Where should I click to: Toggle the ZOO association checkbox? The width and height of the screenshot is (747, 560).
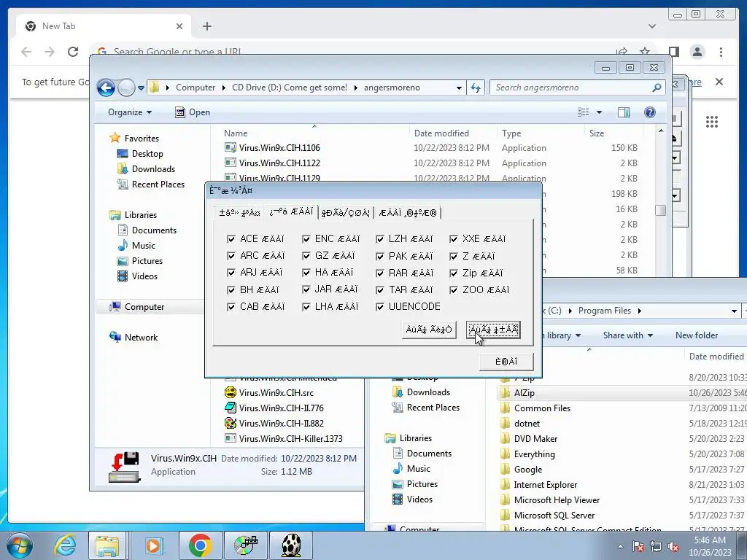pos(454,290)
